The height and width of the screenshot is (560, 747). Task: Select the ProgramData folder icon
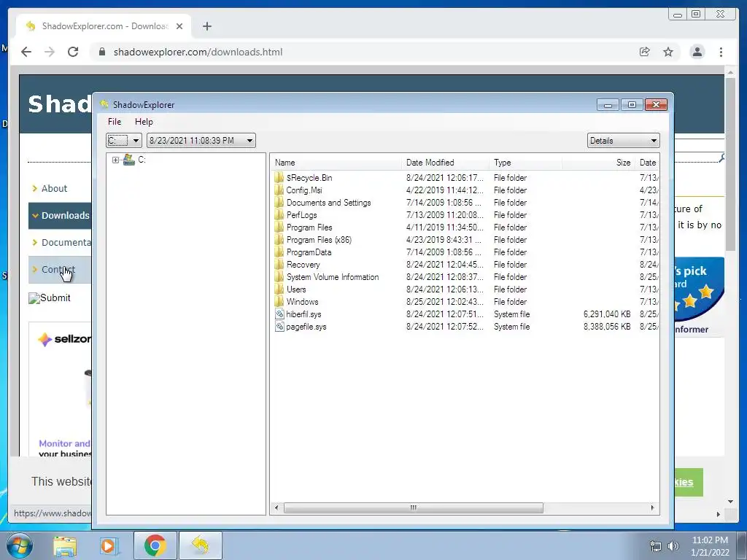[x=279, y=252]
